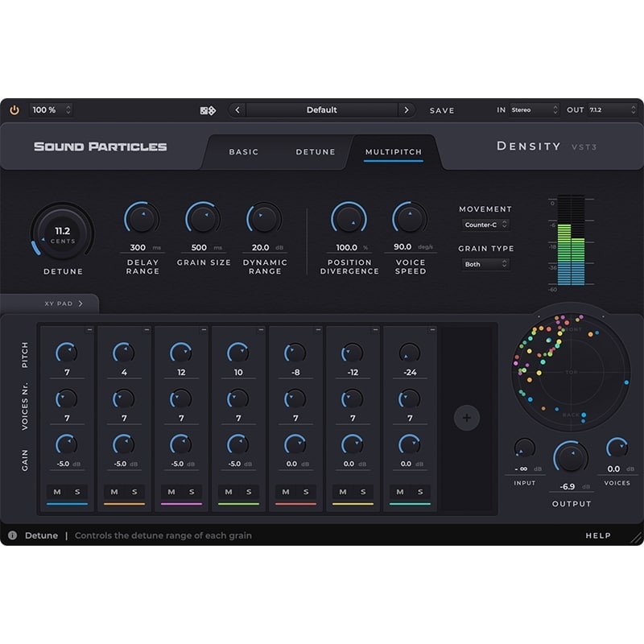Remove the yellow pitch -12 layer
This screenshot has height=644, width=644.
[375, 330]
